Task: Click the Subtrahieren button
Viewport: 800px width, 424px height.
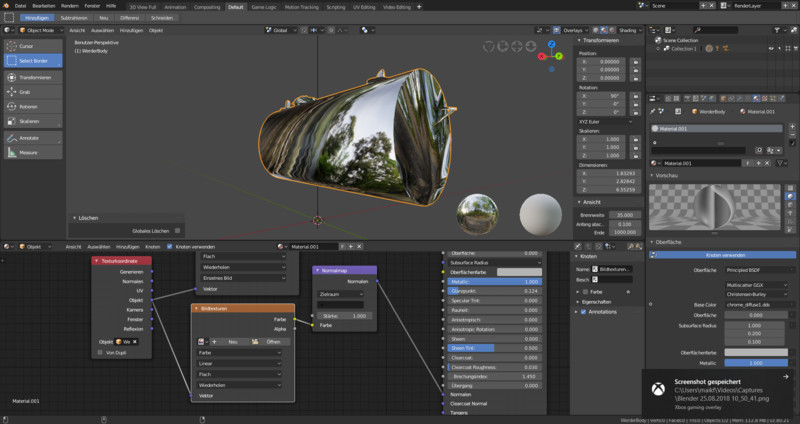Action: (x=73, y=18)
